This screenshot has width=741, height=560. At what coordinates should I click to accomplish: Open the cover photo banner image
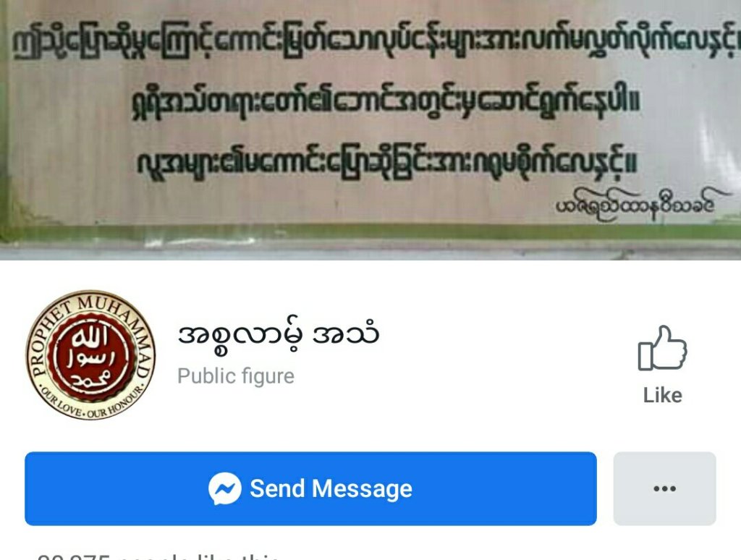click(370, 130)
